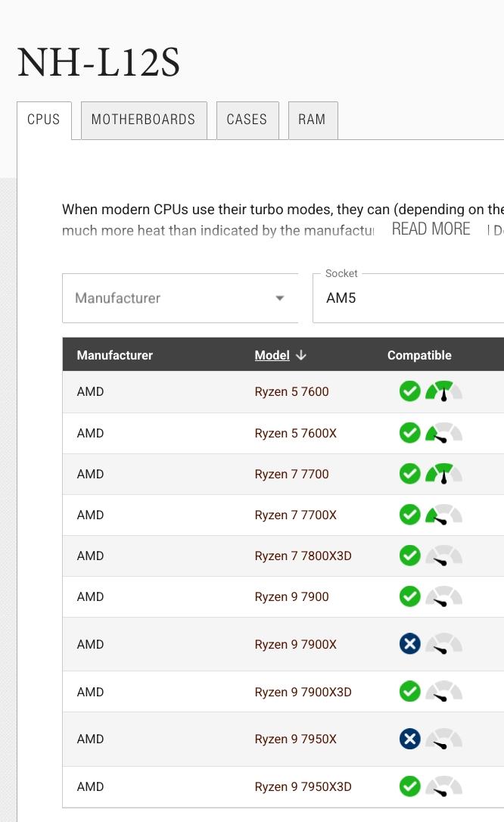Open the Ryzen 5 7600 model link
Image resolution: width=504 pixels, height=822 pixels.
pyautogui.click(x=292, y=391)
